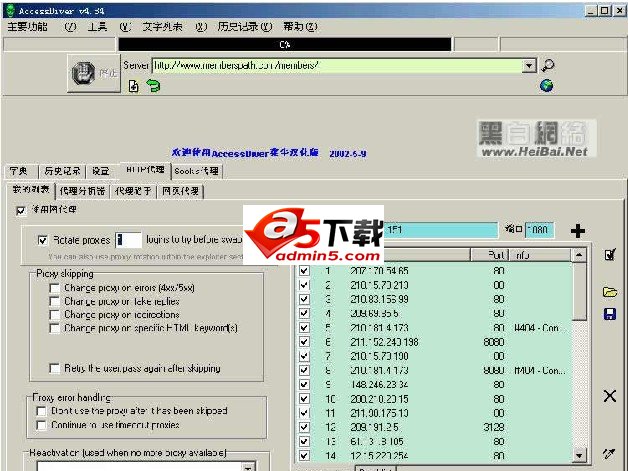Uncheck proxy row 6 with port 8080

pos(304,342)
